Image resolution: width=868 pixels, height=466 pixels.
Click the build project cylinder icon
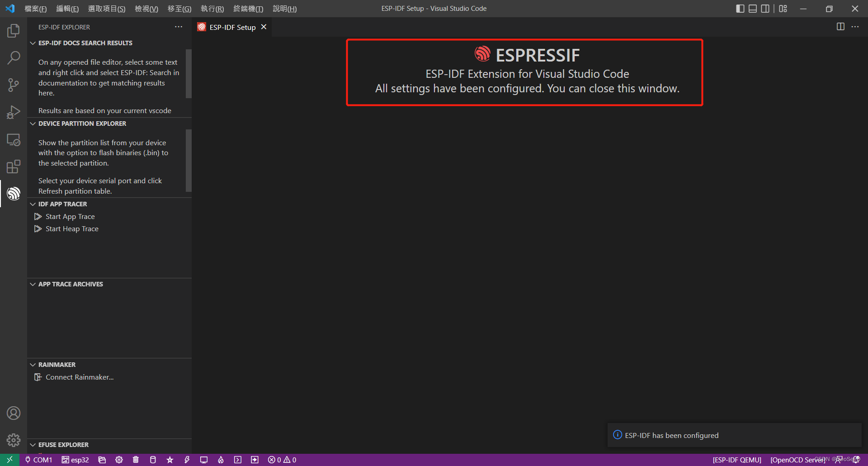click(x=153, y=460)
